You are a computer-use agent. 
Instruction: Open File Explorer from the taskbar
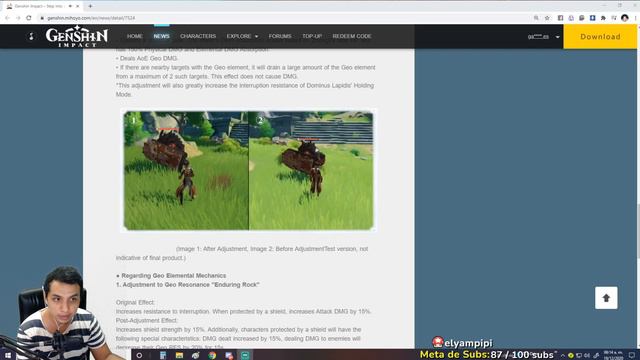(x=179, y=356)
